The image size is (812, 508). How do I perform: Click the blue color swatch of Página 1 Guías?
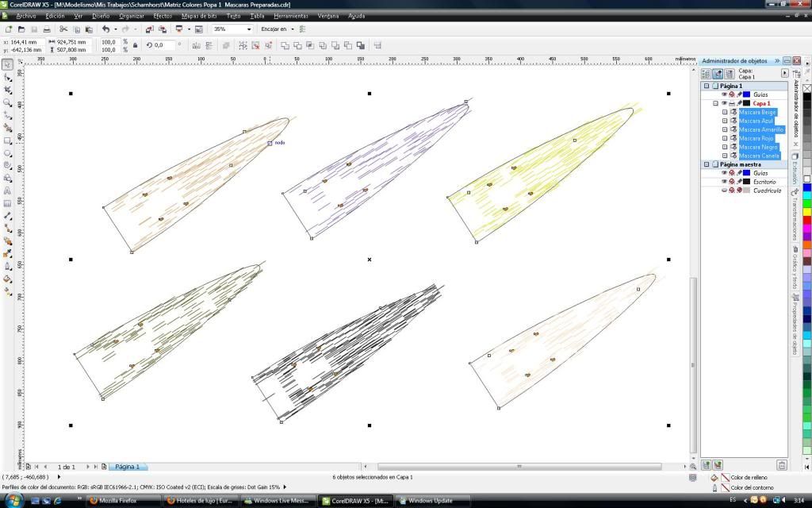pyautogui.click(x=747, y=94)
